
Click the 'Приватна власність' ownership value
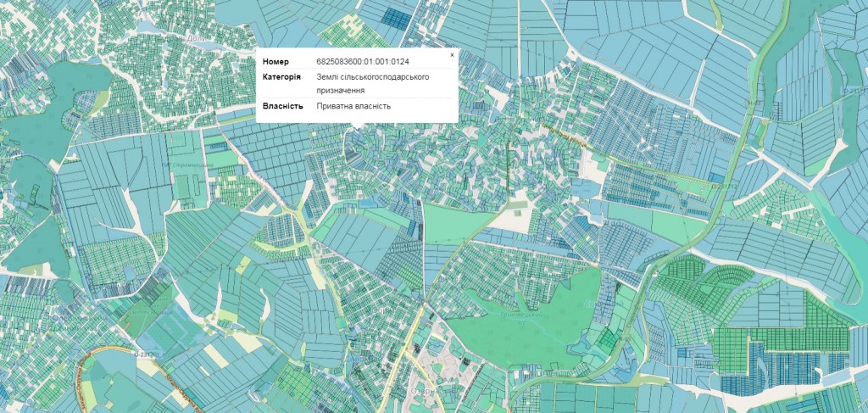353,106
